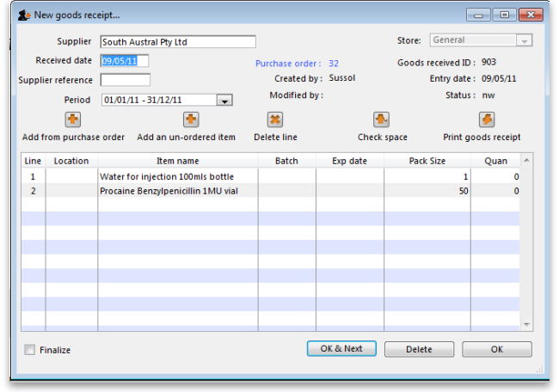Image resolution: width=559 pixels, height=392 pixels.
Task: Select the Procaine Benzylpenicillin 1MU vial row
Action: coord(177,191)
